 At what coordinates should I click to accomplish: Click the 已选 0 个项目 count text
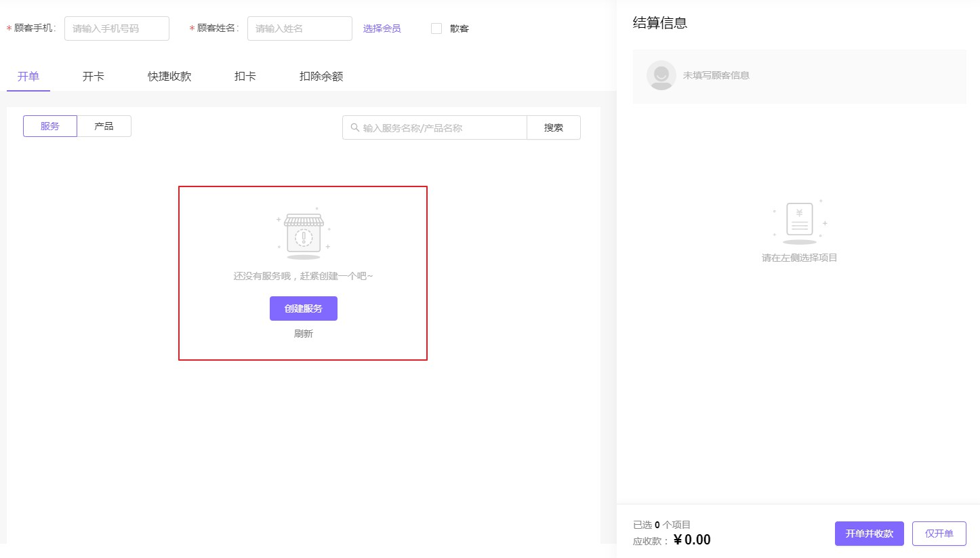point(662,524)
